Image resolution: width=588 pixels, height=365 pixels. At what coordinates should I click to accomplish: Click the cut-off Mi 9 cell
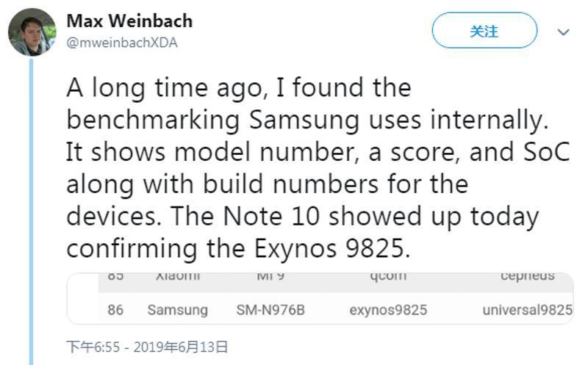pos(270,278)
